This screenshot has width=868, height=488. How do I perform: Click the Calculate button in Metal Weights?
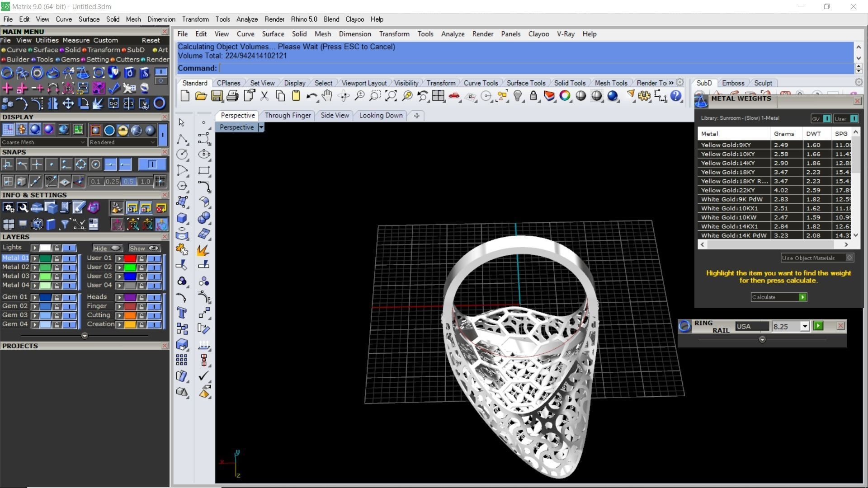tap(779, 297)
